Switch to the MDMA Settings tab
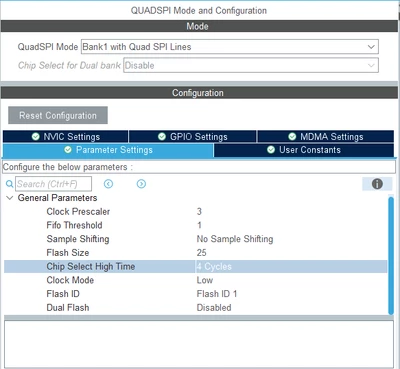400x369 pixels. 326,137
